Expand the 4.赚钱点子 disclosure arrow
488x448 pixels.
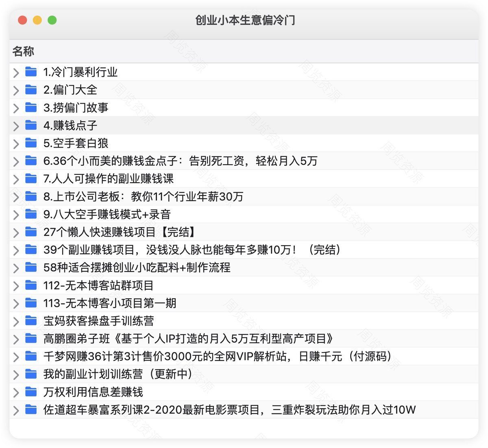16,126
